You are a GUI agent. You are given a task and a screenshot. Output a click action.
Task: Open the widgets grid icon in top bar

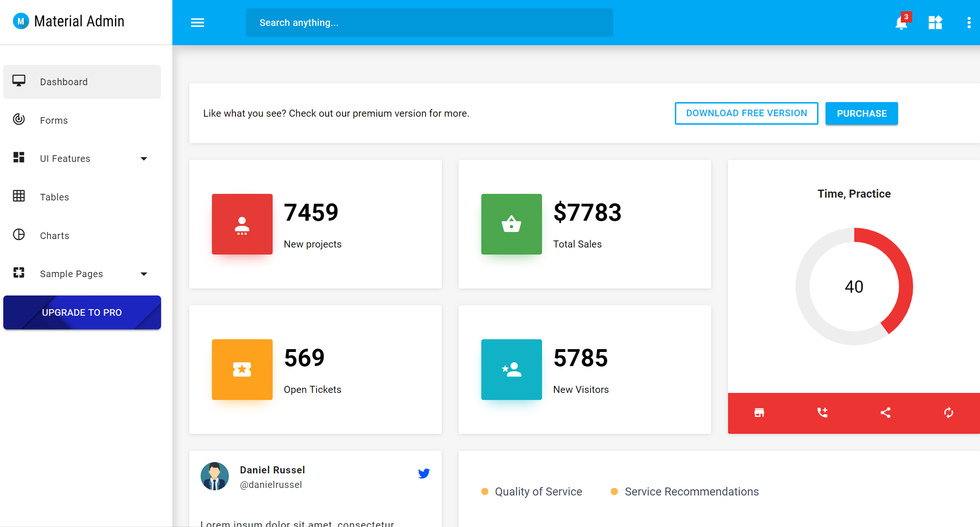pos(935,23)
